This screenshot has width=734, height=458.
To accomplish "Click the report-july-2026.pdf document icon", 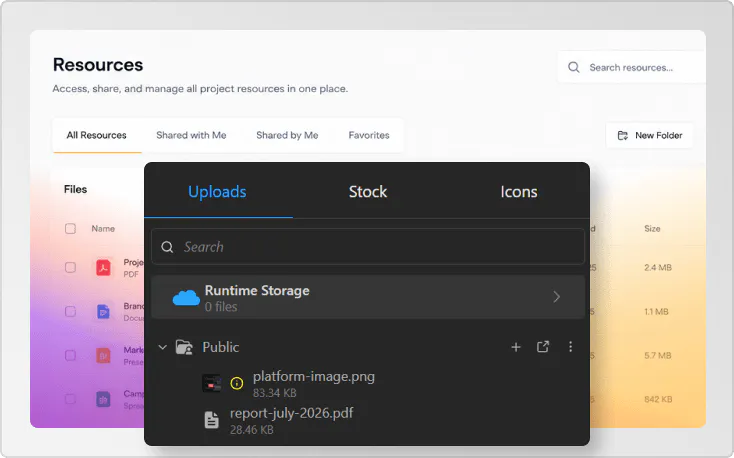I will 212,420.
